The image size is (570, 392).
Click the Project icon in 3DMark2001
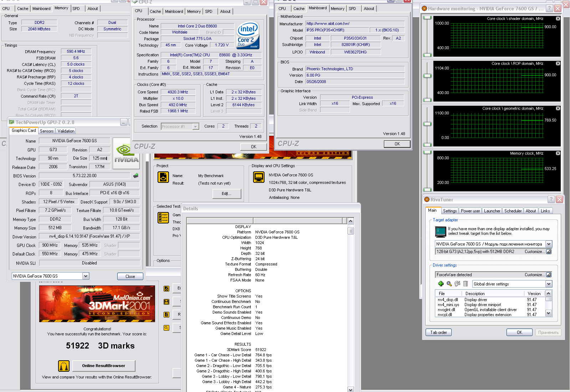point(163,177)
